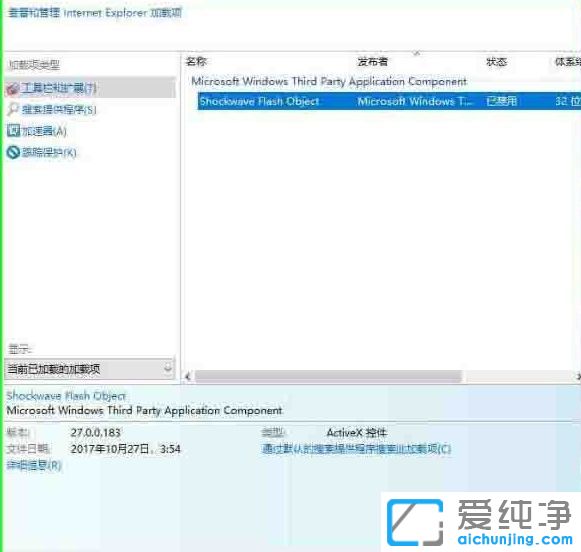Sort by the 状态 column header
Screen dimensions: 581x552
[x=496, y=62]
